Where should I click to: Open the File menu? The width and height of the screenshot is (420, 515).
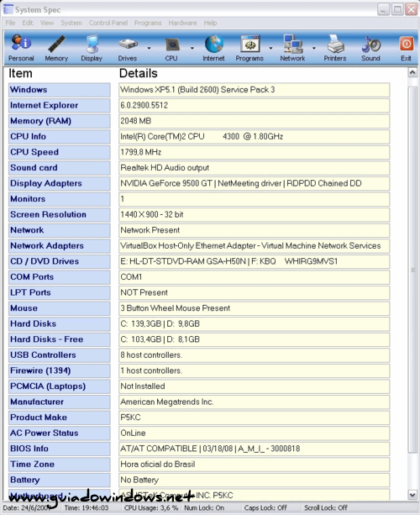(10, 23)
